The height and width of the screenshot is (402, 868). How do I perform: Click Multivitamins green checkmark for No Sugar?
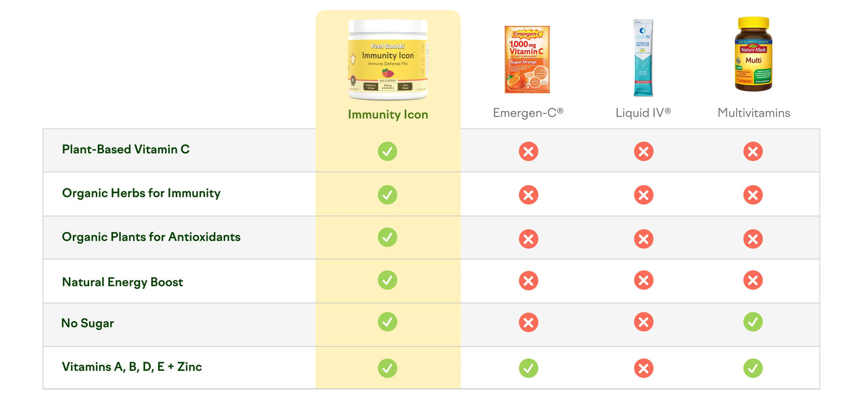point(753,322)
